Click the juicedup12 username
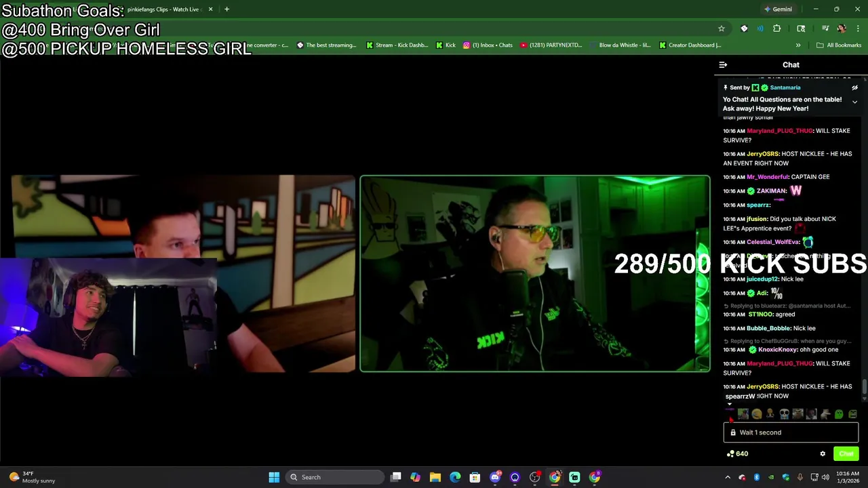This screenshot has height=488, width=868. click(762, 279)
